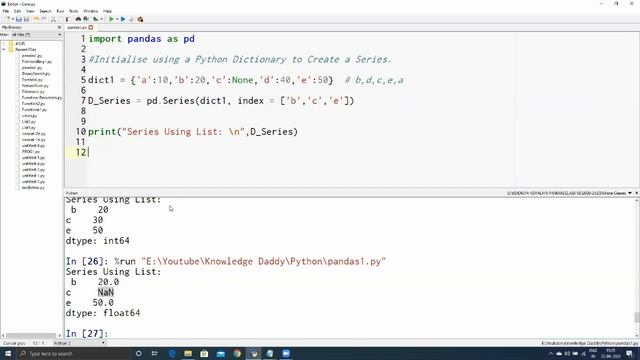Open the Edit menu
640x360 pixels.
coord(17,11)
